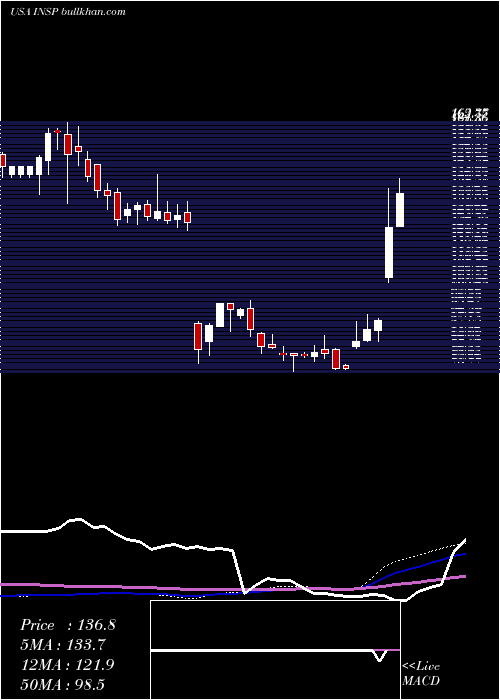Click the 'USA INSP bullkhan.com' title text
Viewport: 500px width, 700px height.
68,12
